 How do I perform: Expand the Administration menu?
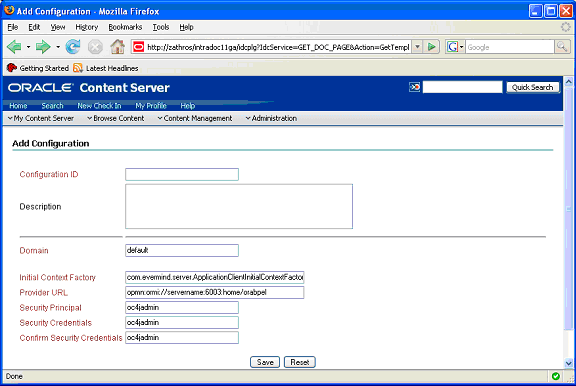point(271,118)
